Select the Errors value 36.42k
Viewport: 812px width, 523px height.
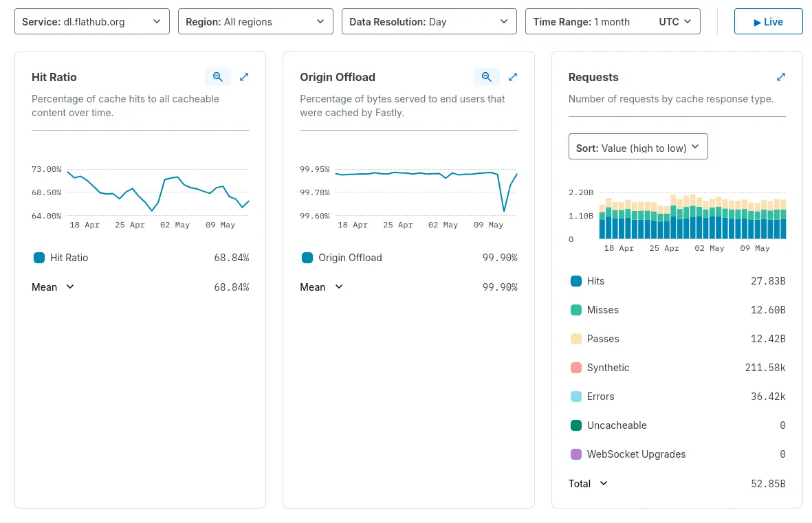coord(768,397)
